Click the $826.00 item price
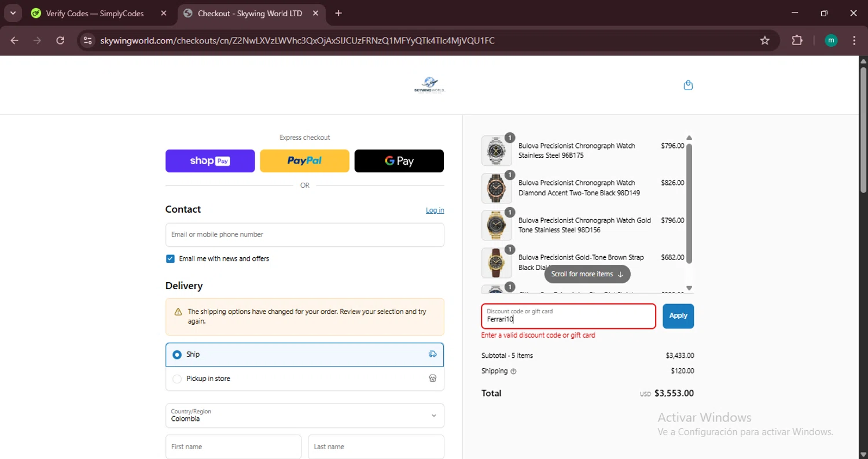868x459 pixels. 672,183
